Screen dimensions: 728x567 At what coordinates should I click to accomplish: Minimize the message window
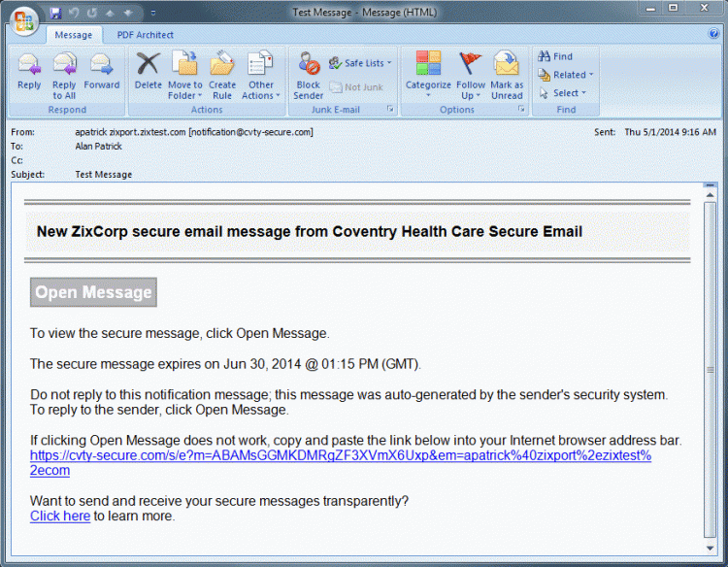651,8
